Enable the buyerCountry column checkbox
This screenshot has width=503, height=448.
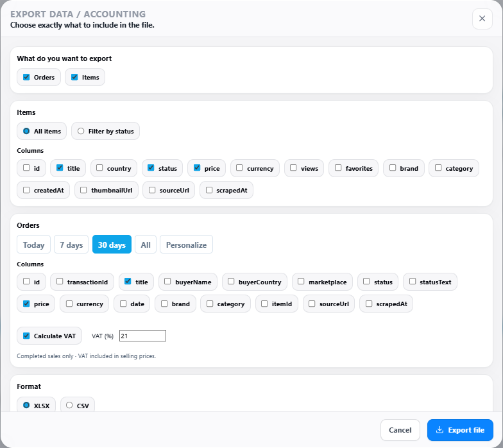[x=231, y=281]
